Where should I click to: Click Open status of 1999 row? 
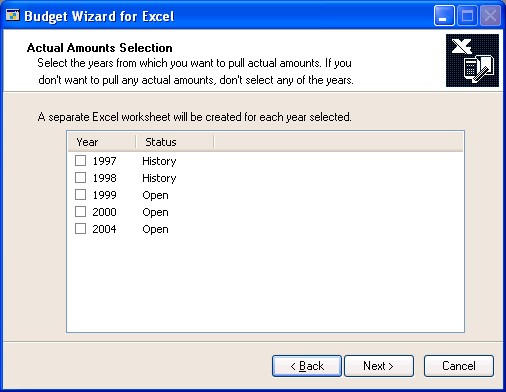pyautogui.click(x=155, y=196)
